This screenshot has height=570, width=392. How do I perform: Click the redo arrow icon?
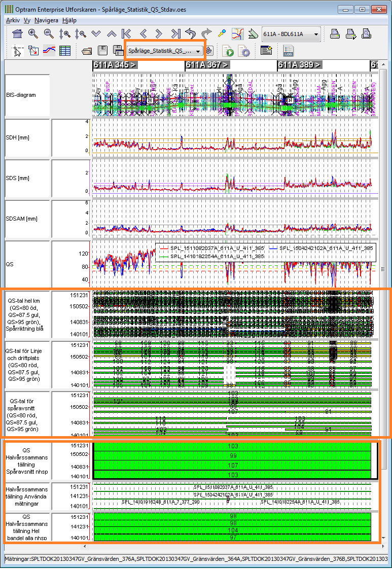click(x=206, y=34)
